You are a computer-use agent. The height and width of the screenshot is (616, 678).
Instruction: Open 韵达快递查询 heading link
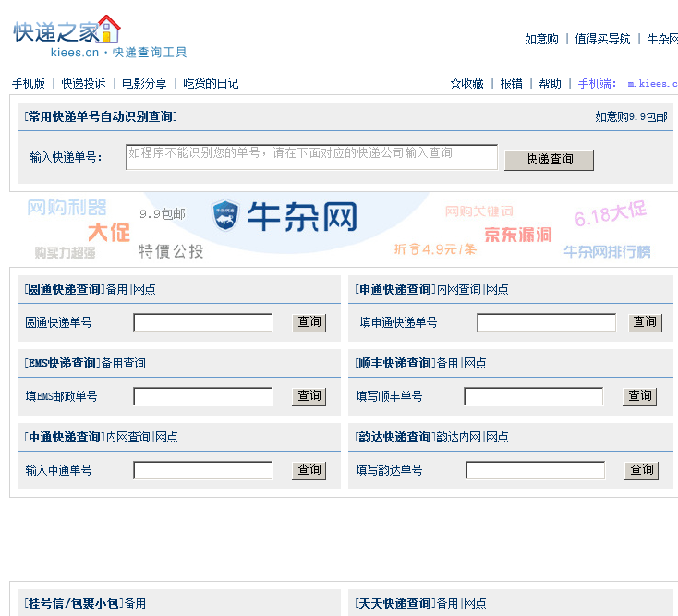pos(395,437)
